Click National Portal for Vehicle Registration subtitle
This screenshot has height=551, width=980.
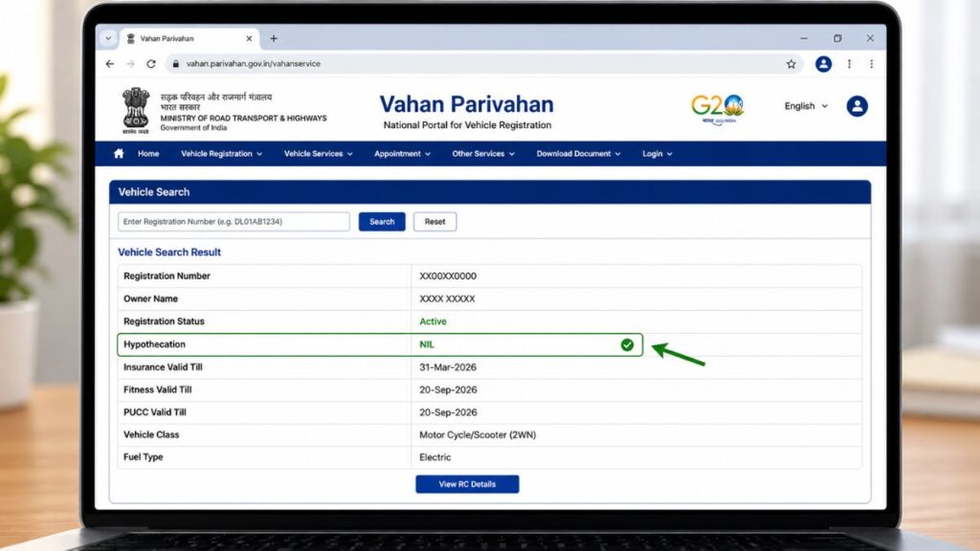pyautogui.click(x=467, y=125)
